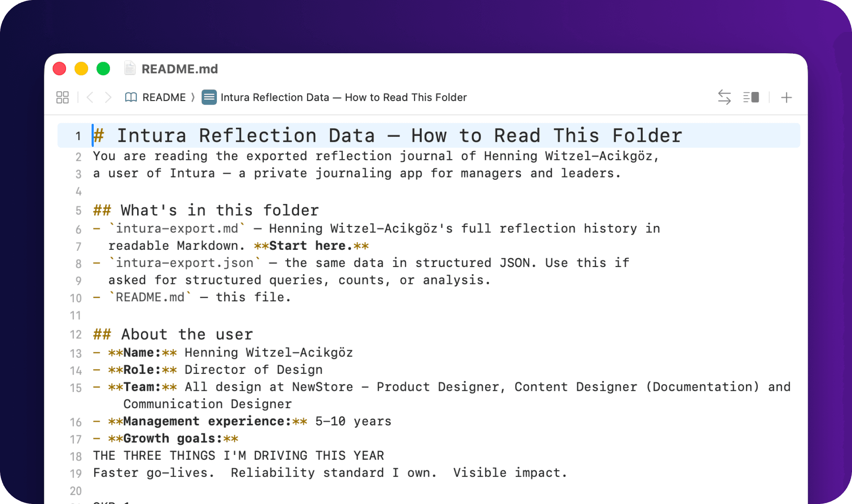This screenshot has height=504, width=852.
Task: Click the bold 'Growth goals:' label
Action: (173, 438)
